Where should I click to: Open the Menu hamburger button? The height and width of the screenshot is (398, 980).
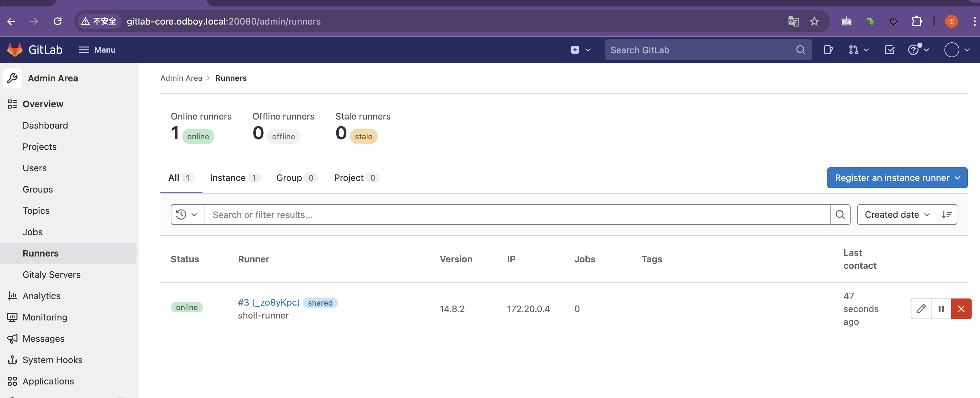pyautogui.click(x=97, y=50)
